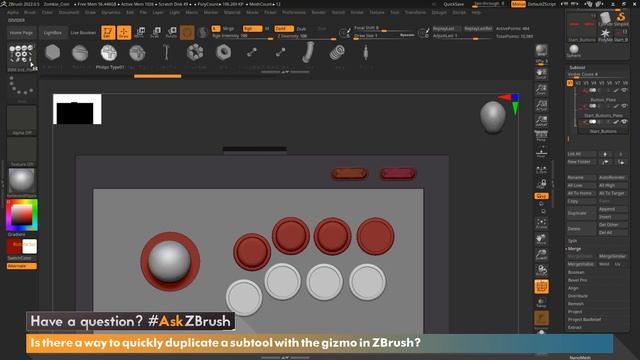Pick the coiled spring IMM brush
This screenshot has height=360, width=640.
337,53
